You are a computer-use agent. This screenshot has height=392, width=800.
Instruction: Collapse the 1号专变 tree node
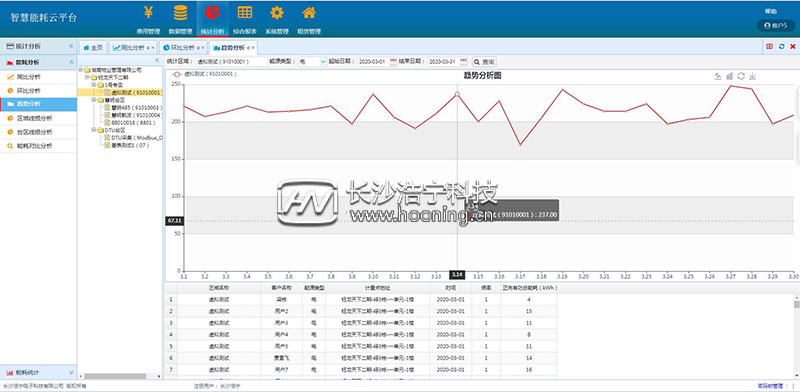94,85
